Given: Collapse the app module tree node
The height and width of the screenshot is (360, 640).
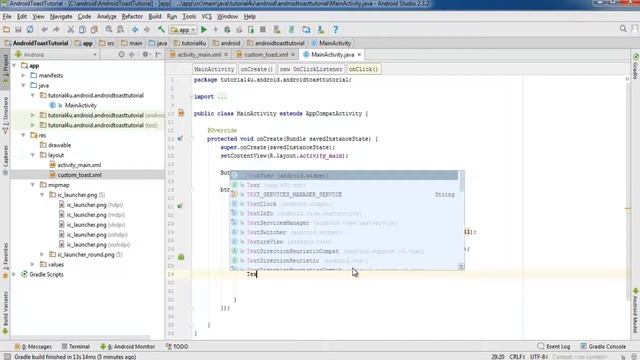Looking at the screenshot, I should [x=14, y=65].
